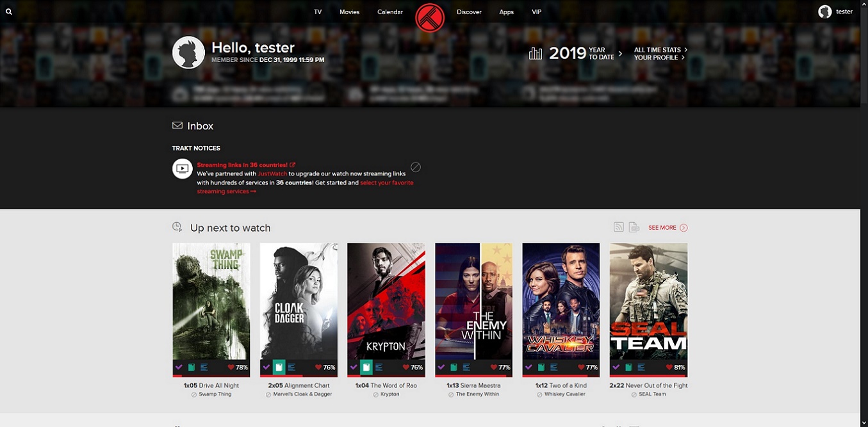
Task: Open the tester avatar in header bar
Action: click(825, 12)
